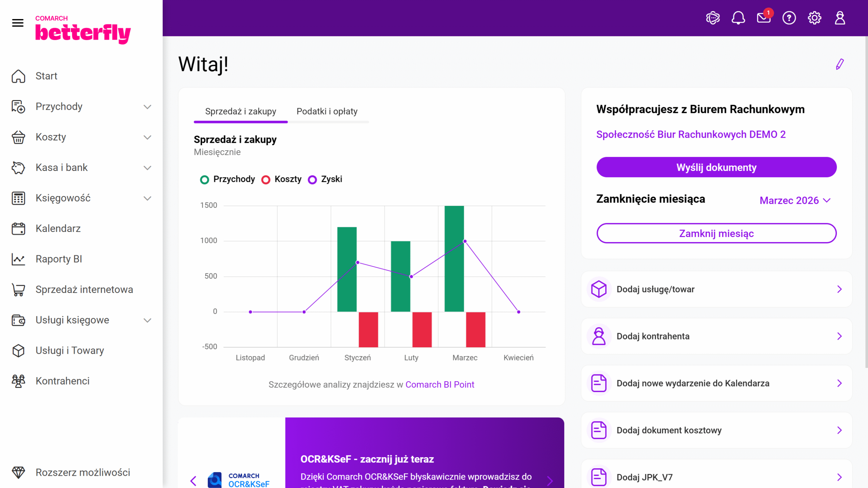Image resolution: width=868 pixels, height=488 pixels.
Task: Open the messages envelope icon
Action: coord(763,18)
